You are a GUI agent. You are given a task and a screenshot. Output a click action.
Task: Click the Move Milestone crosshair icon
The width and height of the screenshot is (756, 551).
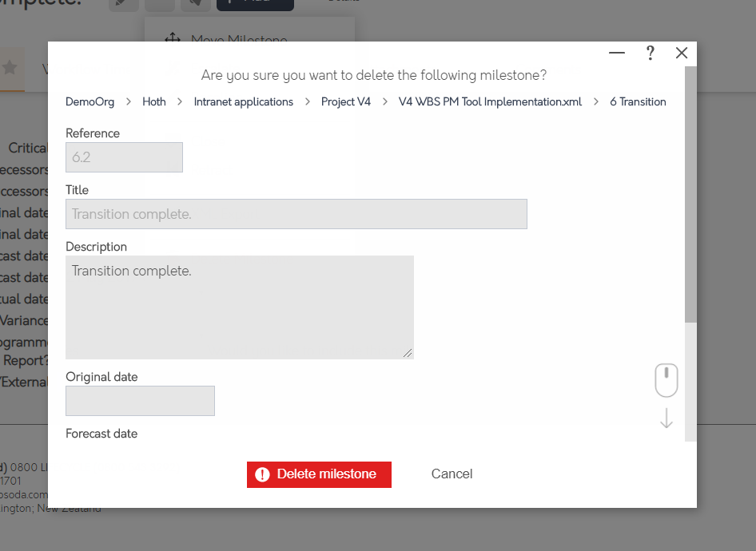tap(172, 38)
